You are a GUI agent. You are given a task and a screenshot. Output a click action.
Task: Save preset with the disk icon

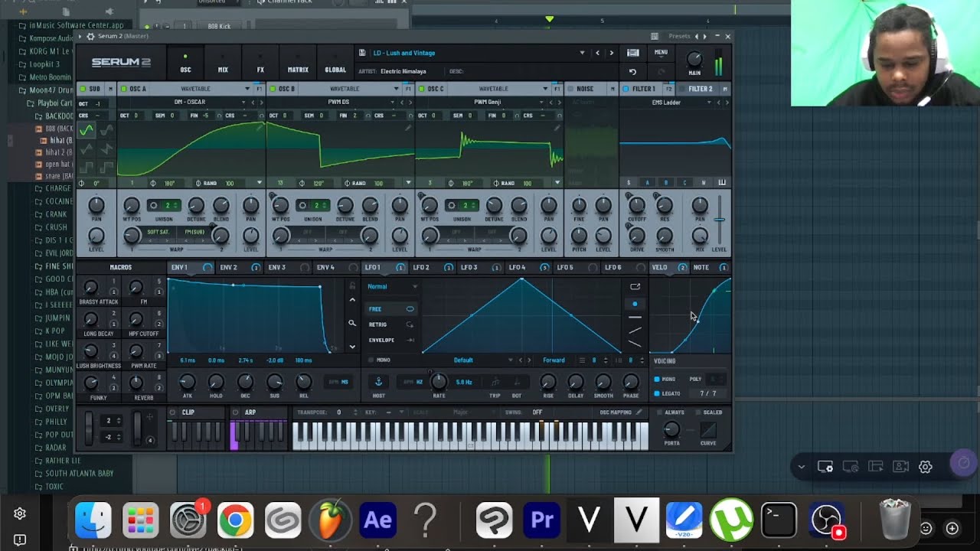point(361,53)
